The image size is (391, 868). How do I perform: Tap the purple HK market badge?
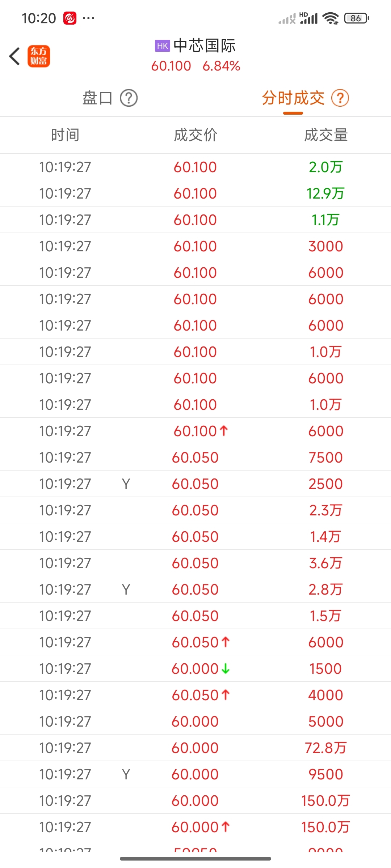coord(163,46)
